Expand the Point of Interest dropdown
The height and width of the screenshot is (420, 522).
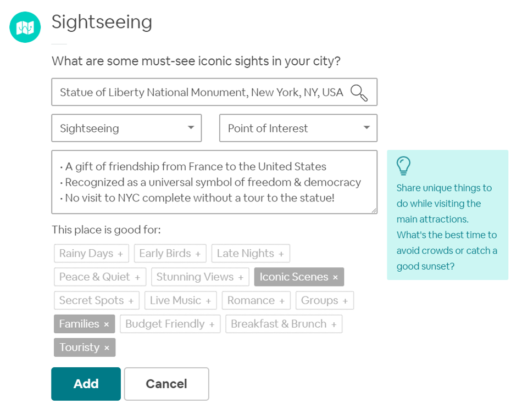coord(298,128)
